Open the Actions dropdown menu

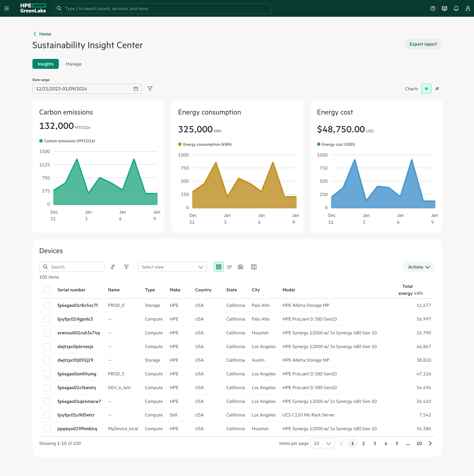point(419,267)
